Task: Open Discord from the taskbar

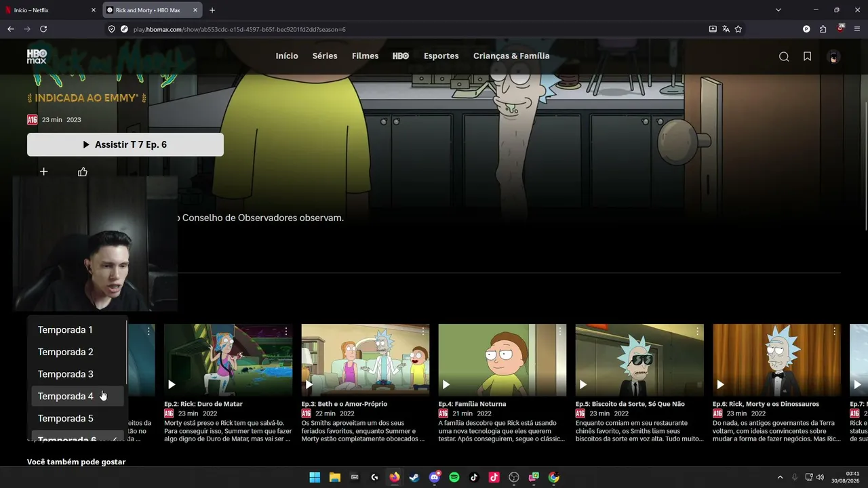Action: tap(435, 477)
